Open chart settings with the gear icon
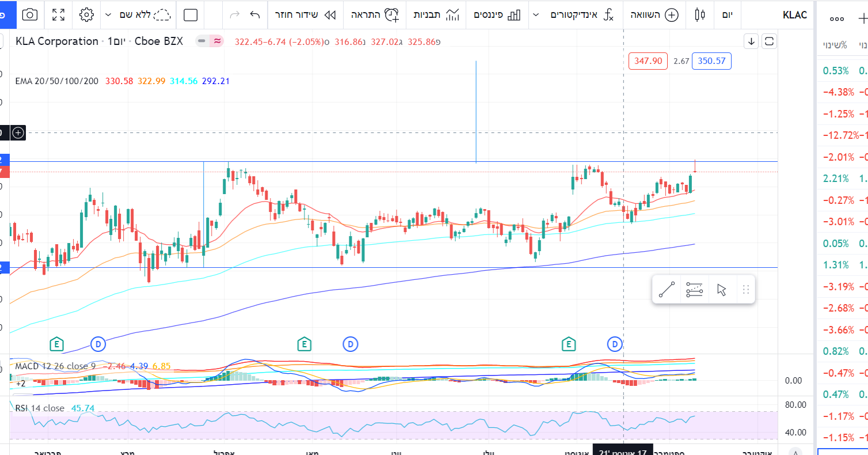 86,15
